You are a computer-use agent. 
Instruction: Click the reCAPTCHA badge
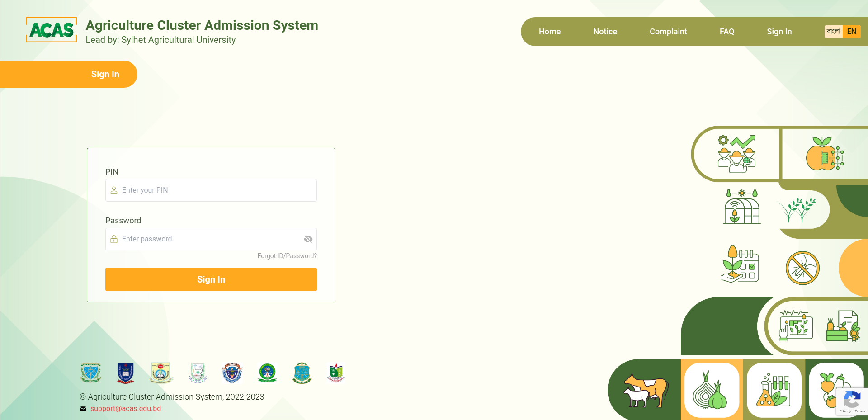[852, 401]
